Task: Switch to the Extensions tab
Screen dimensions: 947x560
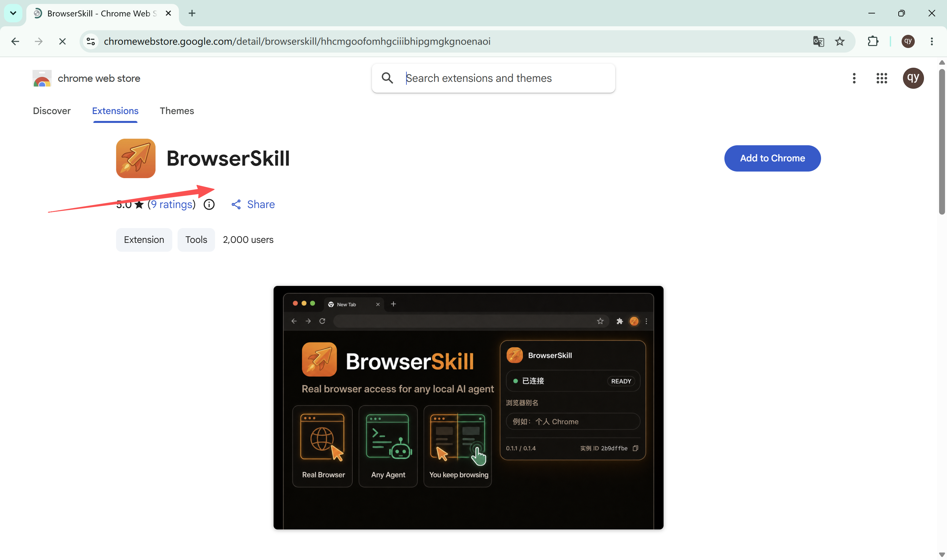Action: tap(115, 110)
